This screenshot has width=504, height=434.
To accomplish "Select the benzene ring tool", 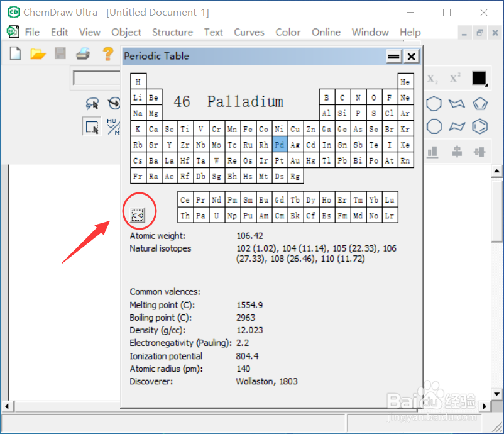I will [x=480, y=126].
